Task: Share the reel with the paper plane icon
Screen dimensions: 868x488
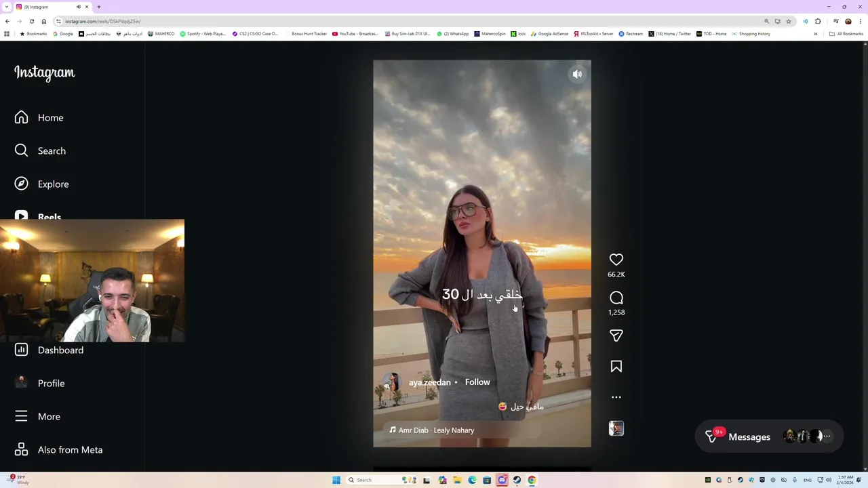Action: click(x=616, y=335)
